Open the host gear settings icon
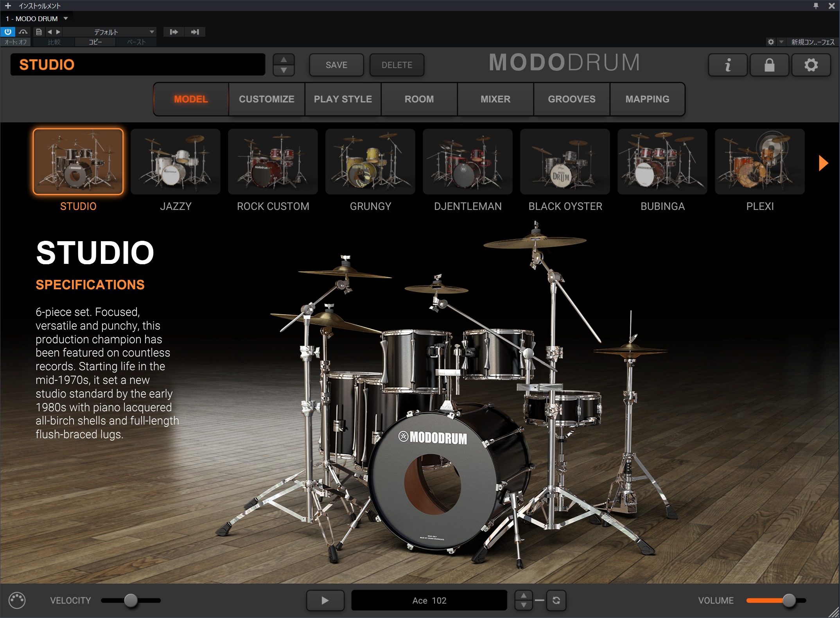This screenshot has width=840, height=618. 771,42
